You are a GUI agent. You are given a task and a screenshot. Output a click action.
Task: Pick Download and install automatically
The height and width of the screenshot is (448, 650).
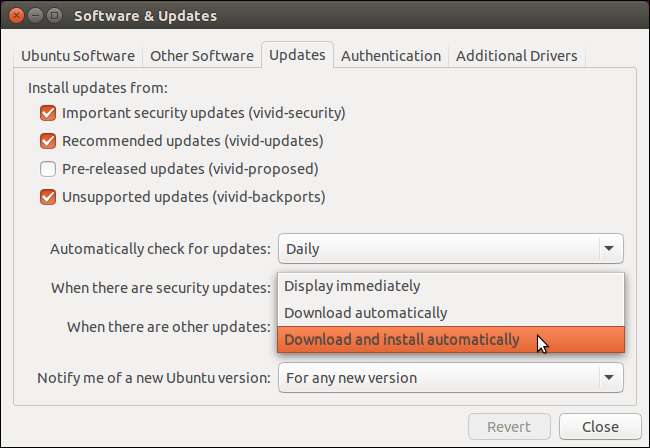tap(401, 340)
